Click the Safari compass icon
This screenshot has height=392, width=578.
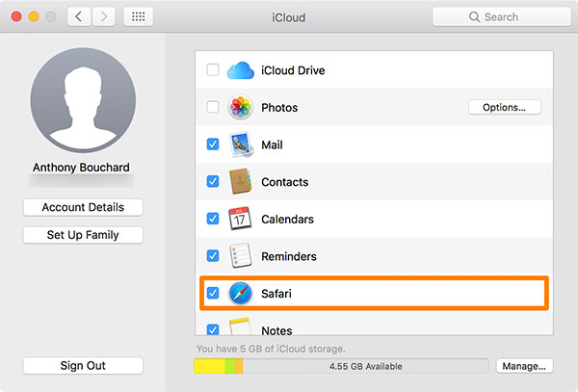240,293
